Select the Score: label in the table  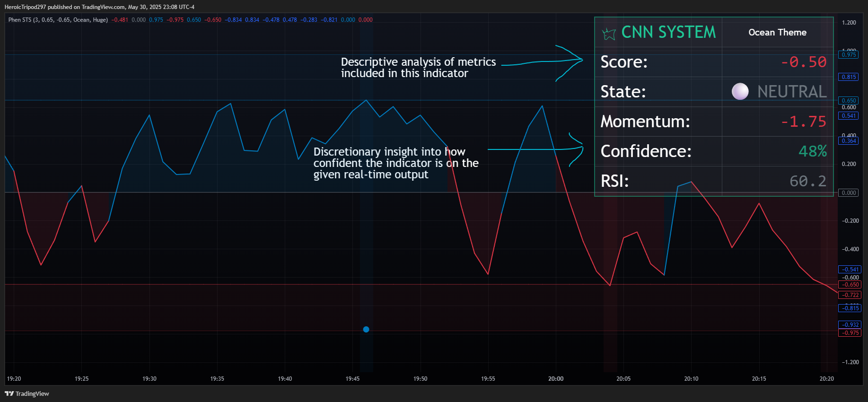tap(624, 62)
